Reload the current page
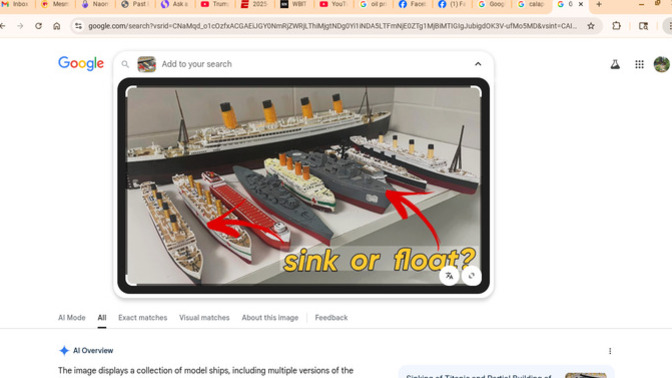672x378 pixels. click(x=38, y=26)
